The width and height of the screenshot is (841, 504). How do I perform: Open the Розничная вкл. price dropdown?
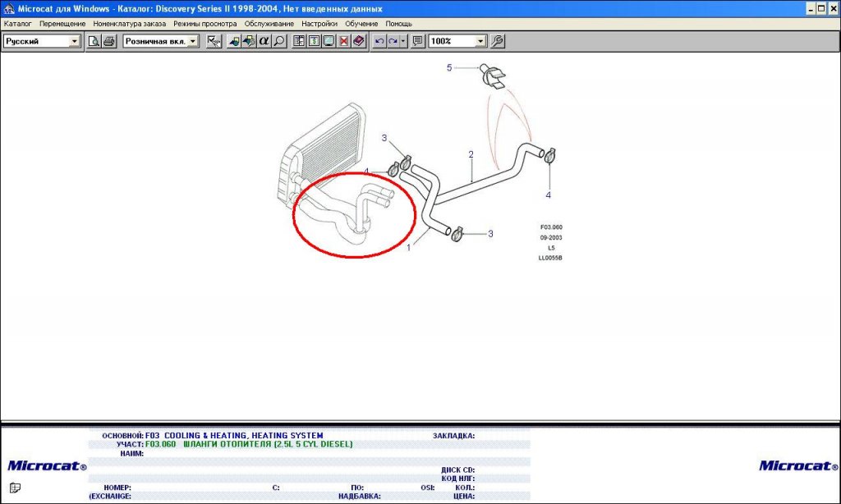(x=192, y=41)
